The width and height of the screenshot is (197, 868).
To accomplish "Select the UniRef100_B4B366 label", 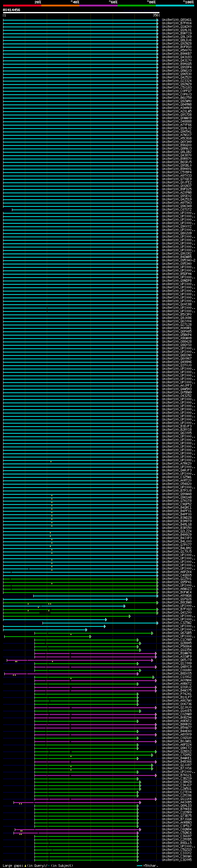I will (177, 761).
